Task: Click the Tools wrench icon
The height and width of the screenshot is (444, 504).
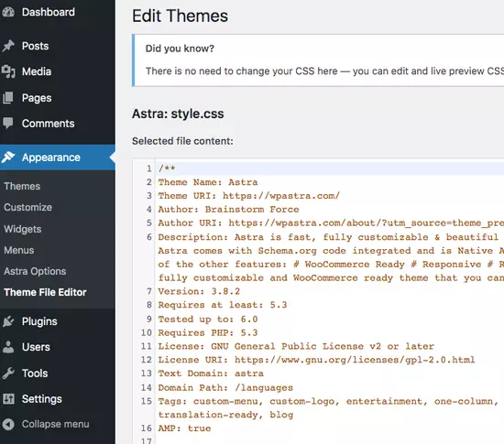Action: click(8, 373)
